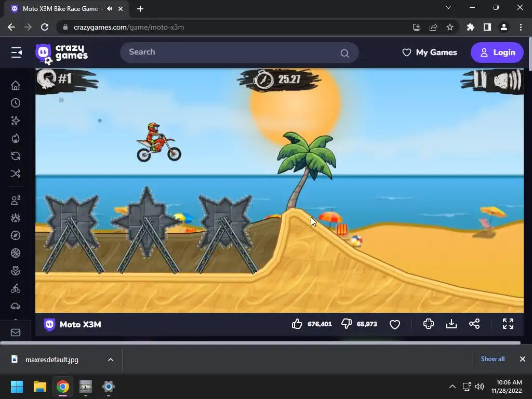
Task: Collapse the CrazyGames sidebar menu
Action: 16,52
